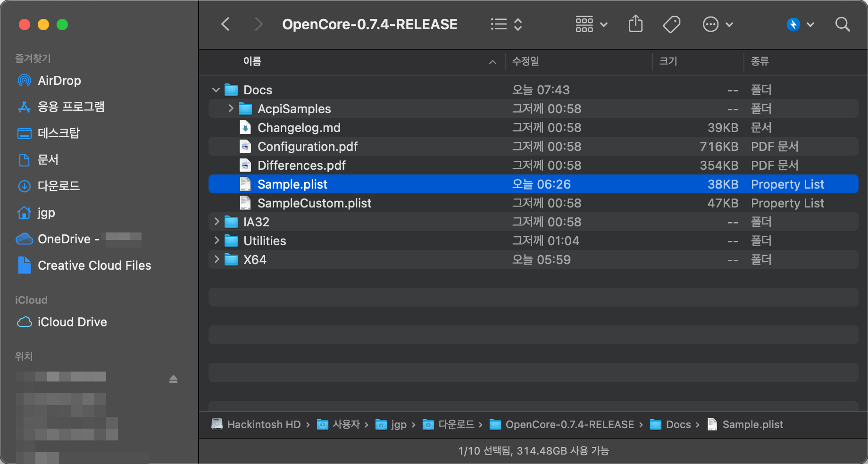Image resolution: width=868 pixels, height=464 pixels.
Task: Click OpenCore-0.7.4-RELEASE in the path bar
Action: click(562, 424)
